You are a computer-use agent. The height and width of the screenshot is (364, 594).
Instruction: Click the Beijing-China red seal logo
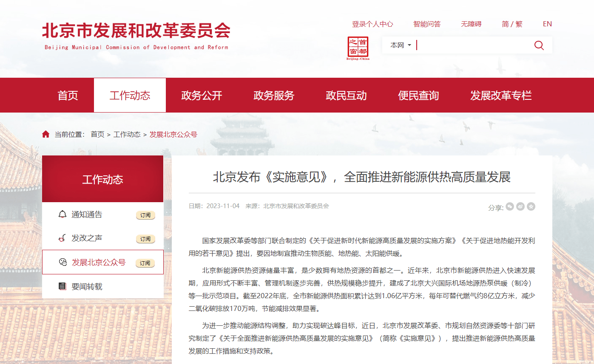click(358, 48)
